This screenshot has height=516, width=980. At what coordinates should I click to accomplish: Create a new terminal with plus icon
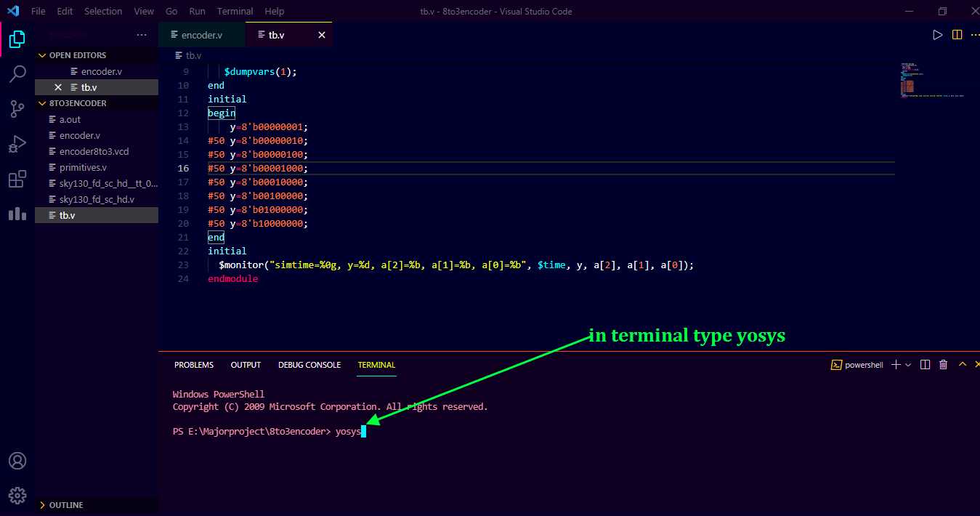pyautogui.click(x=896, y=365)
